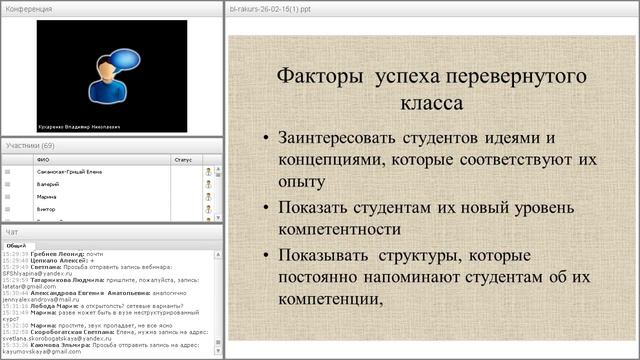Click Александрова Евгения Анатольевна's name in chat

[x=90, y=293]
